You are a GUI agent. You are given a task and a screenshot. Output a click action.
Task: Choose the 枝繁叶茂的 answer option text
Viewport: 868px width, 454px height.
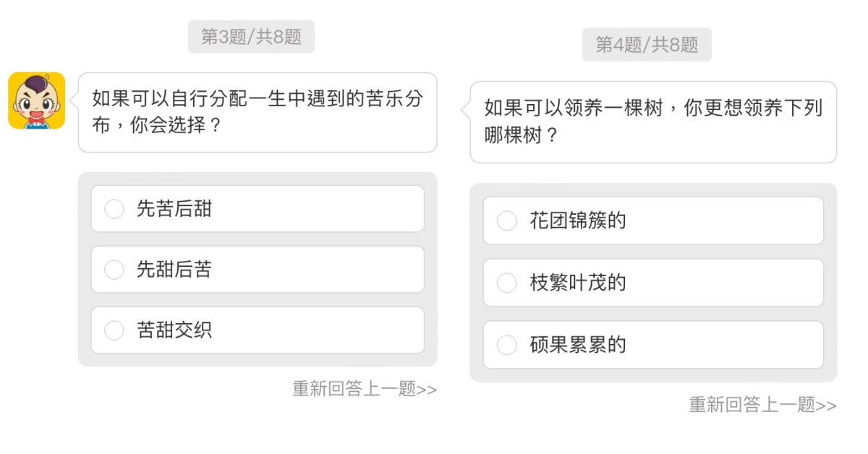click(577, 283)
